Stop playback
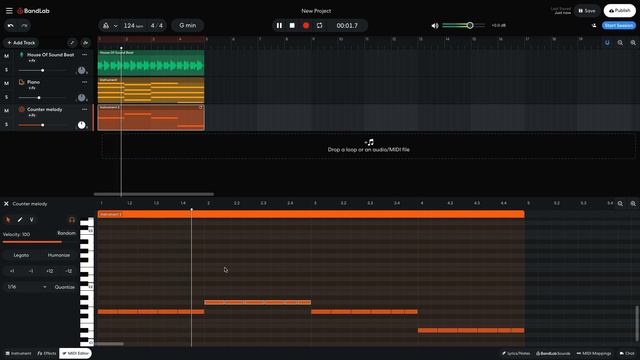 tap(292, 25)
